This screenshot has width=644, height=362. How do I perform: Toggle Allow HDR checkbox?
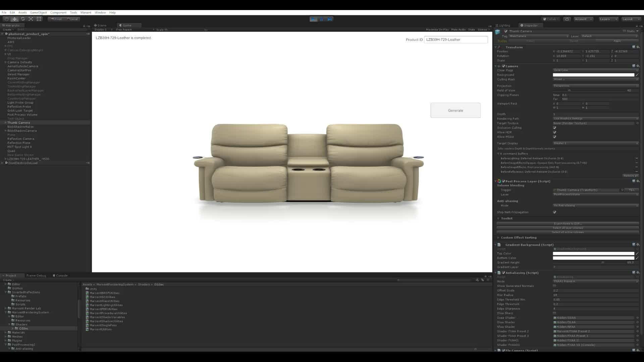(x=554, y=132)
